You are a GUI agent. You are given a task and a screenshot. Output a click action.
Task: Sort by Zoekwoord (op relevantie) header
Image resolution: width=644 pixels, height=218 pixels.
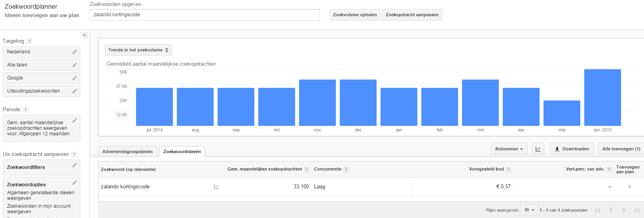point(128,169)
